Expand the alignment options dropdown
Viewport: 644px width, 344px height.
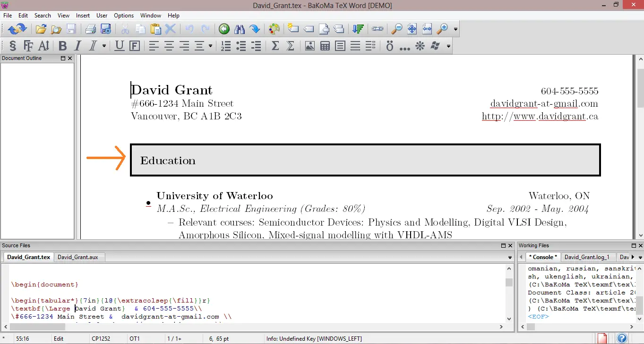209,46
